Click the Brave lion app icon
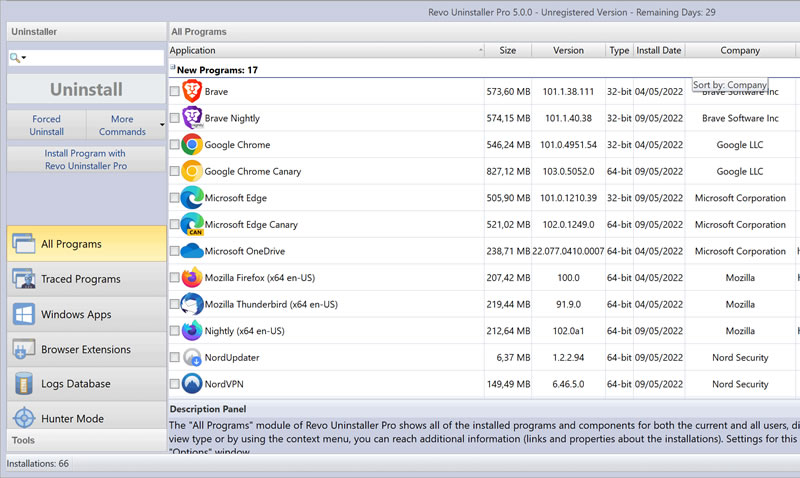The width and height of the screenshot is (800, 478). [192, 91]
